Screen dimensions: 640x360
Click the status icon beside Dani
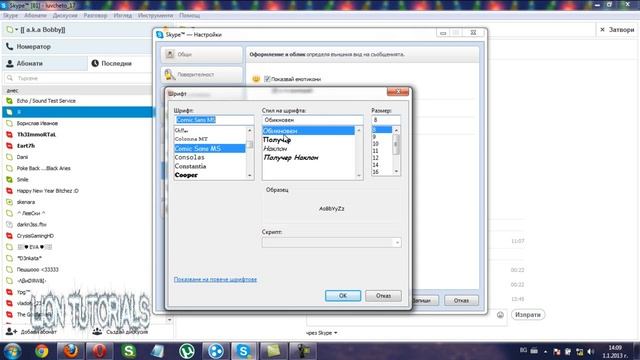click(x=9, y=157)
